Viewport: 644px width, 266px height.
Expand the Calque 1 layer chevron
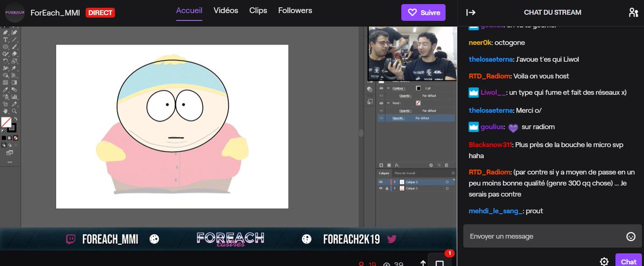point(394,188)
